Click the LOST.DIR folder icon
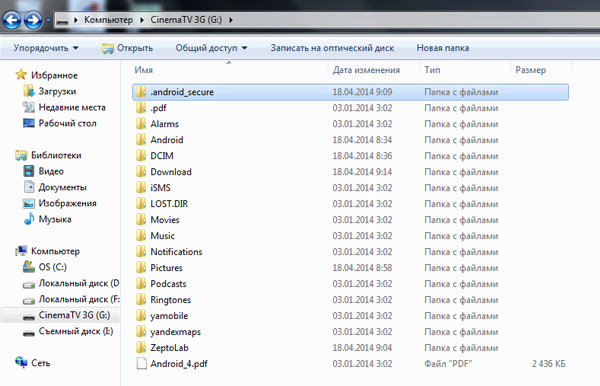The width and height of the screenshot is (600, 386). tap(141, 204)
